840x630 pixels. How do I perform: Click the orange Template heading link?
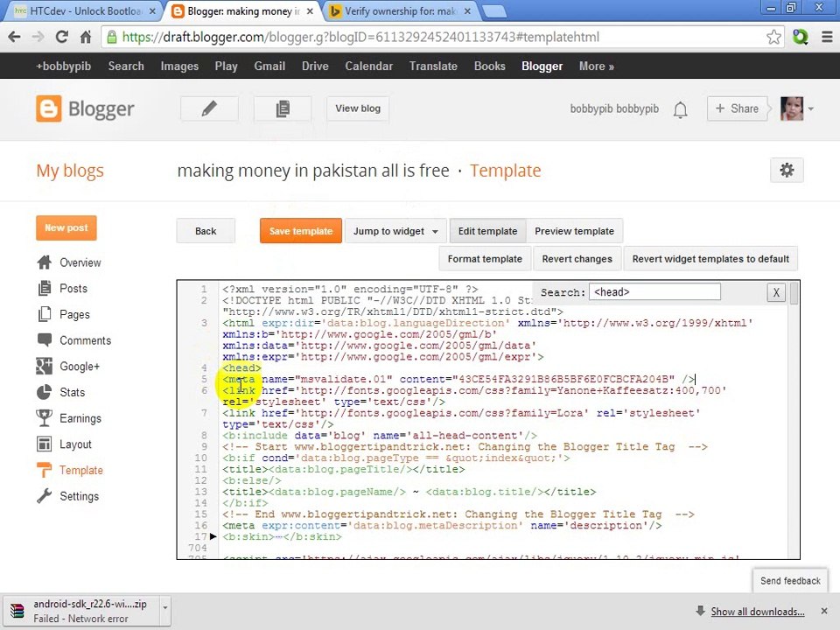tap(506, 171)
